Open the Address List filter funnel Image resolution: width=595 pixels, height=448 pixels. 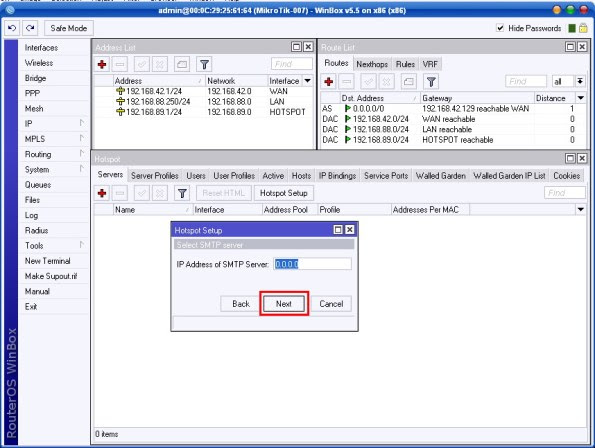(x=204, y=64)
